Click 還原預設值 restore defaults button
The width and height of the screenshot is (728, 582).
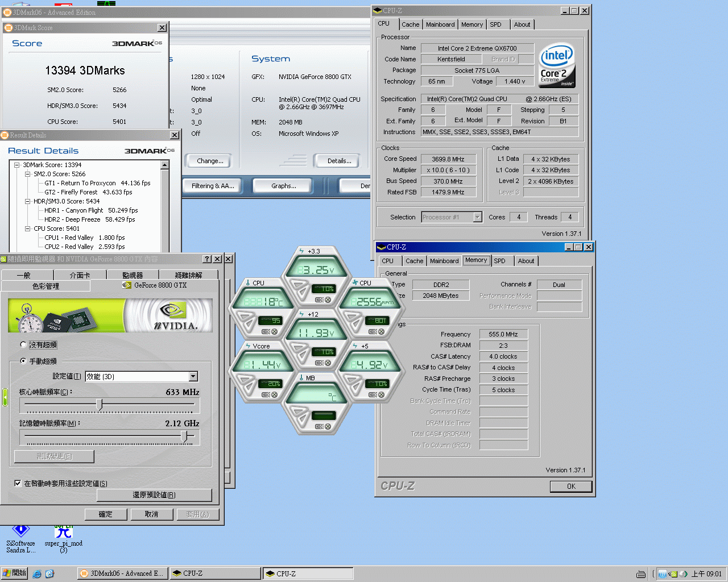click(154, 495)
